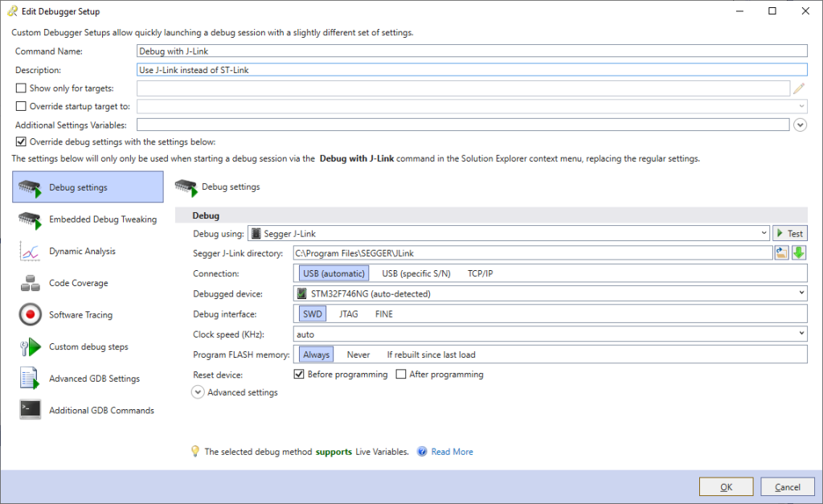This screenshot has width=823, height=504.
Task: Click the Embedded Debug Tweaking chip icon
Action: [30, 220]
